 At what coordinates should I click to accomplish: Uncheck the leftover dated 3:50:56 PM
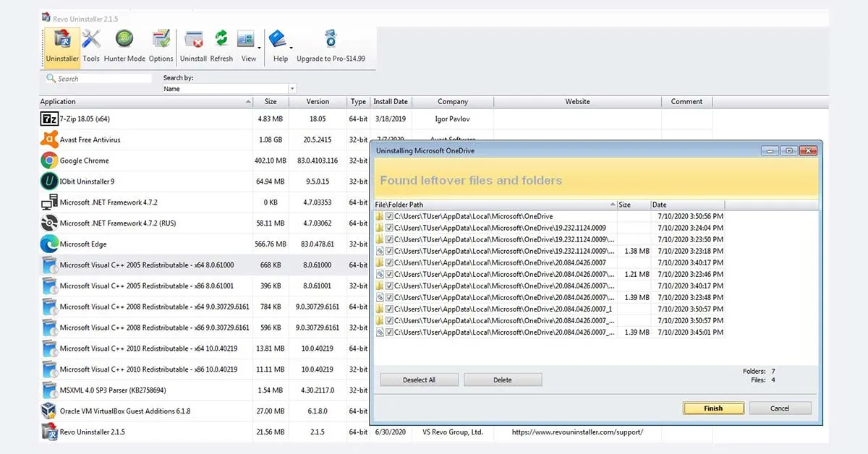pyautogui.click(x=389, y=216)
